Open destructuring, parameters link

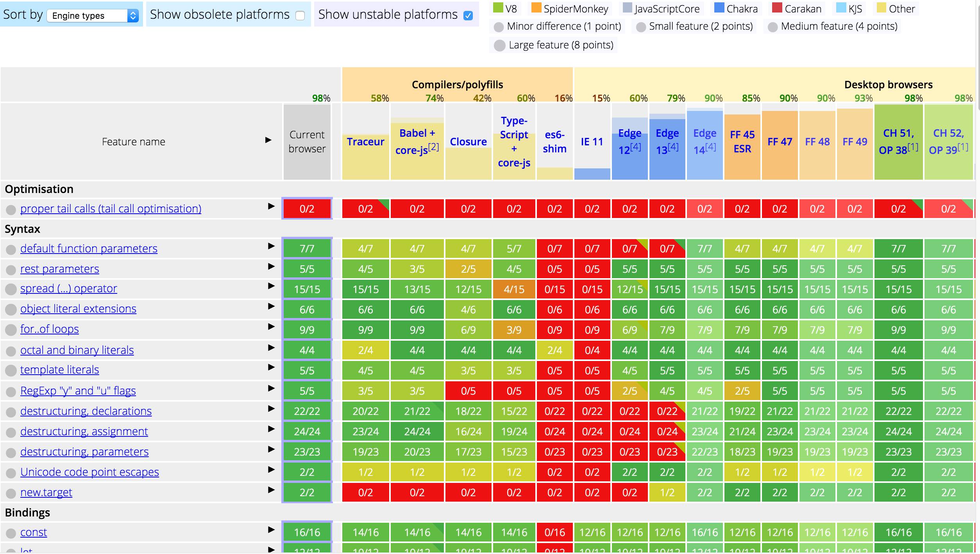(x=84, y=452)
